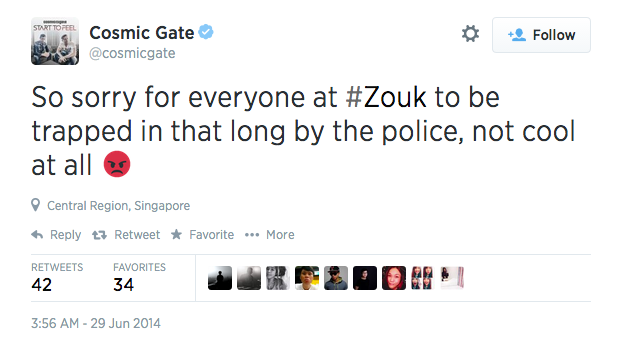The image size is (626, 362).
Task: Click the first silhouette avatar thumbnail
Action: tap(220, 278)
